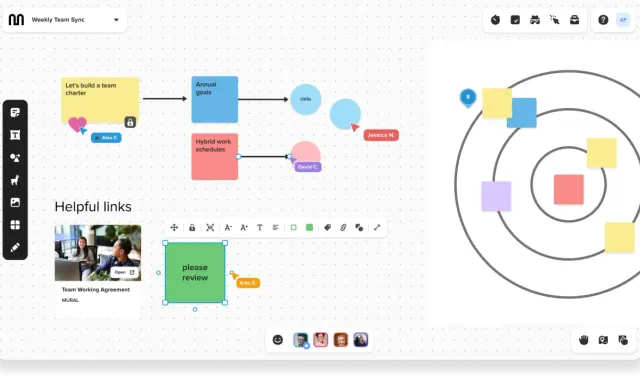Open the frameworks grid icon in the sidebar
Viewport: 640px width, 384px height.
15,225
